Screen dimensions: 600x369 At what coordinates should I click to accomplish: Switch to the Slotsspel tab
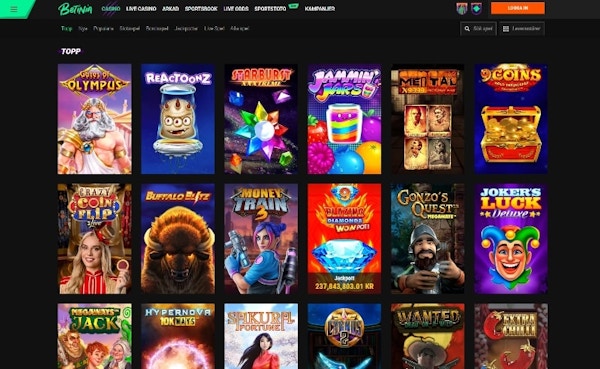pos(130,28)
